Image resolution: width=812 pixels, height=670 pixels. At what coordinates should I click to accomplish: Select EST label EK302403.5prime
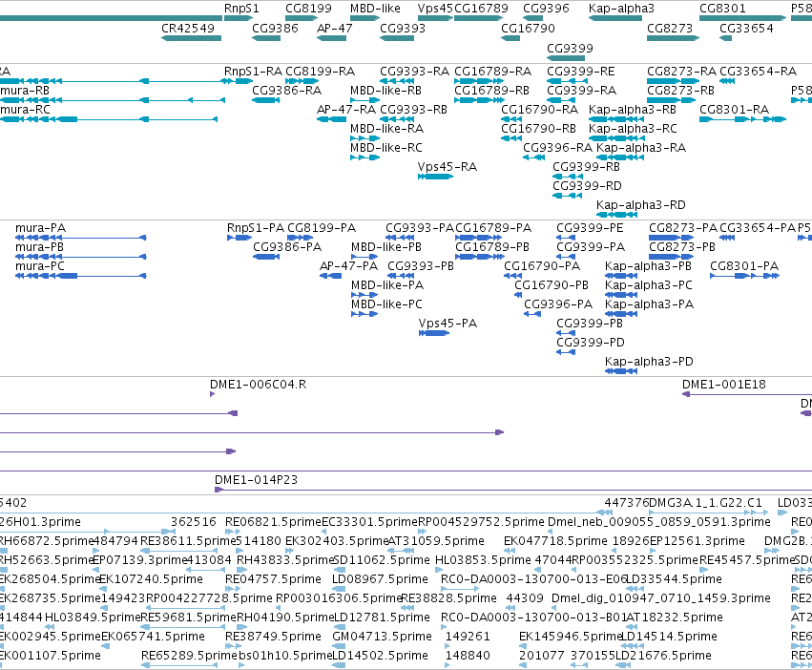pyautogui.click(x=336, y=541)
